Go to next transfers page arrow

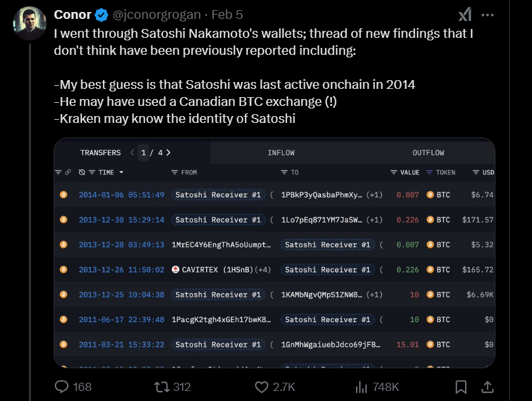168,153
